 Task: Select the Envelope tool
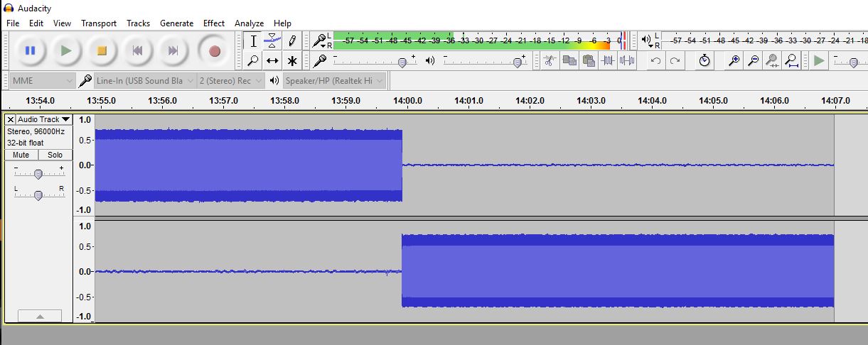(272, 41)
